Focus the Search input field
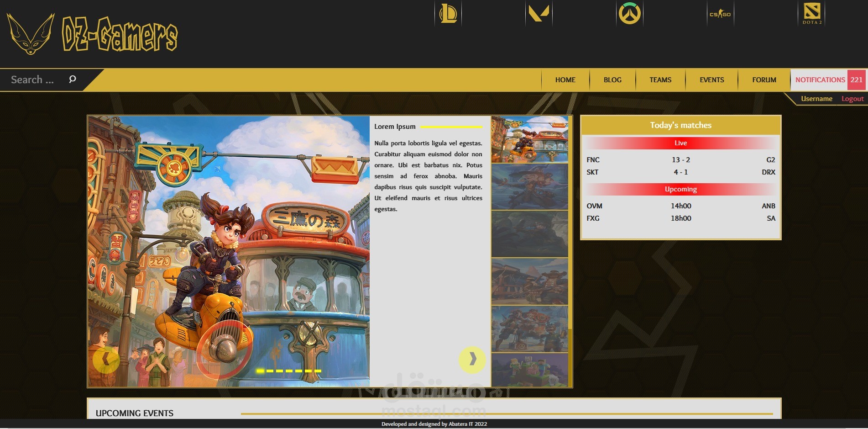The height and width of the screenshot is (429, 868). coord(37,79)
